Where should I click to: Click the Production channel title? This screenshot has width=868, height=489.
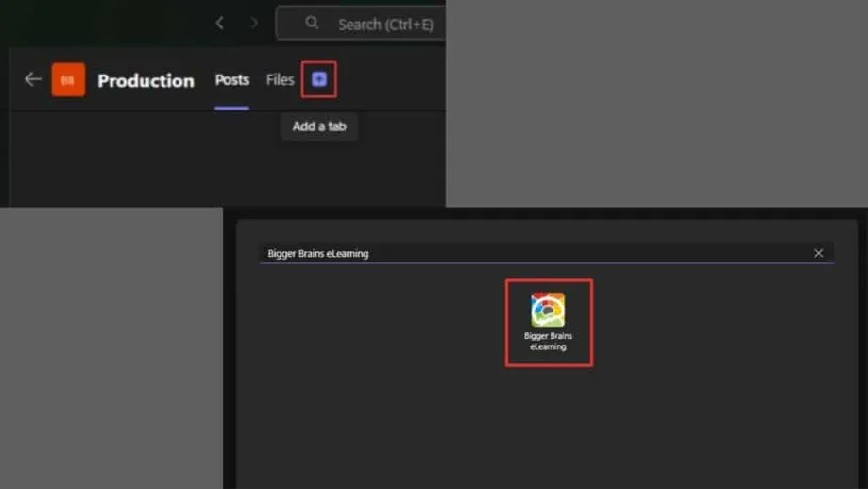(146, 81)
